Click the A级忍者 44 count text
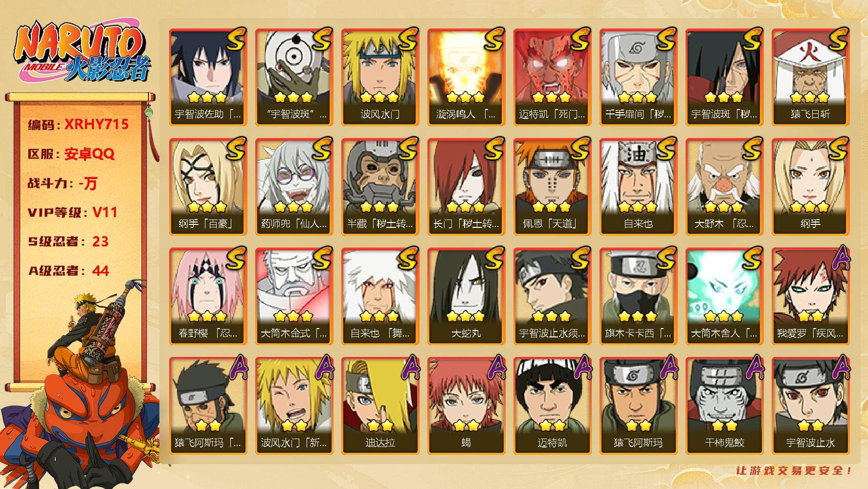 tap(68, 271)
